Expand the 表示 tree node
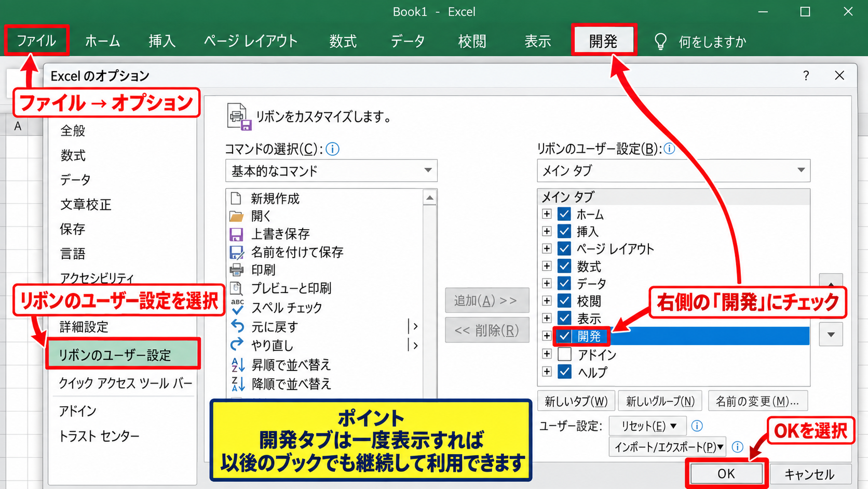Screen dimensions: 868x489 (x=547, y=318)
